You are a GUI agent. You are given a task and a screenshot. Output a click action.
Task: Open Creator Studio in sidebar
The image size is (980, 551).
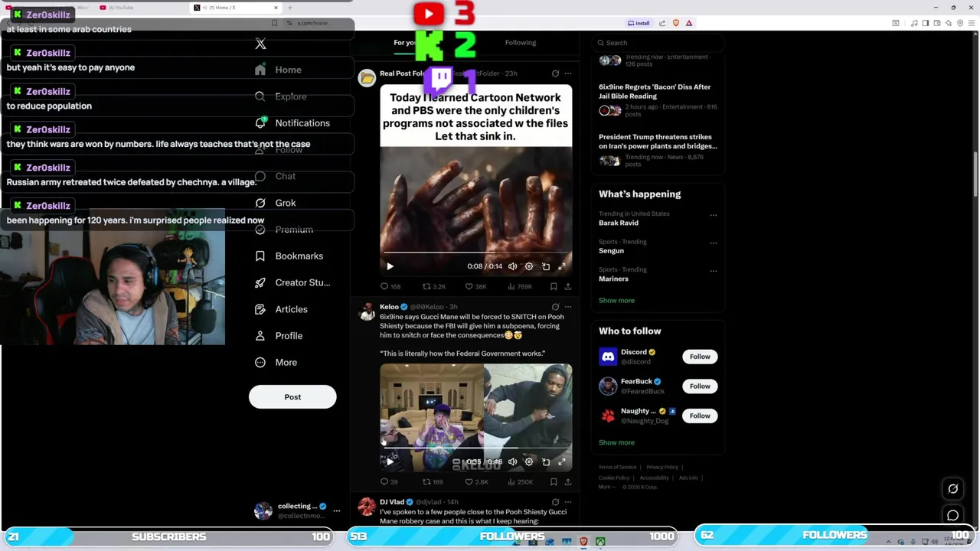pyautogui.click(x=292, y=282)
